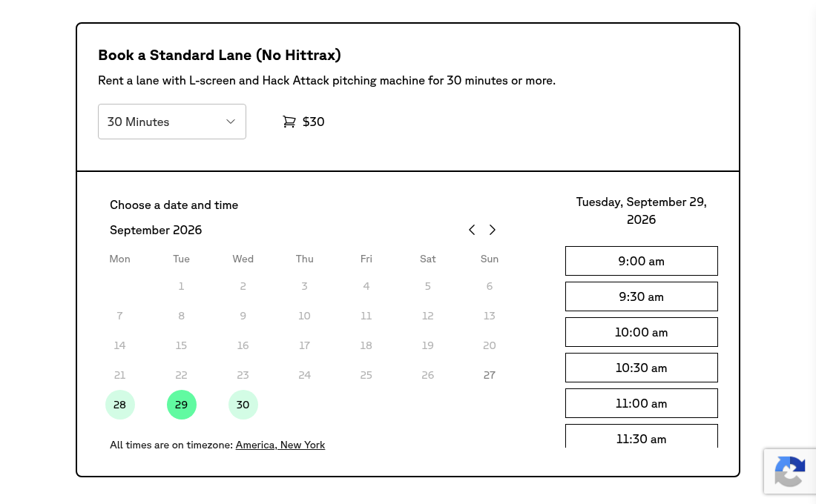816x504 pixels.
Task: Click the Sun weekday column header
Action: (489, 259)
